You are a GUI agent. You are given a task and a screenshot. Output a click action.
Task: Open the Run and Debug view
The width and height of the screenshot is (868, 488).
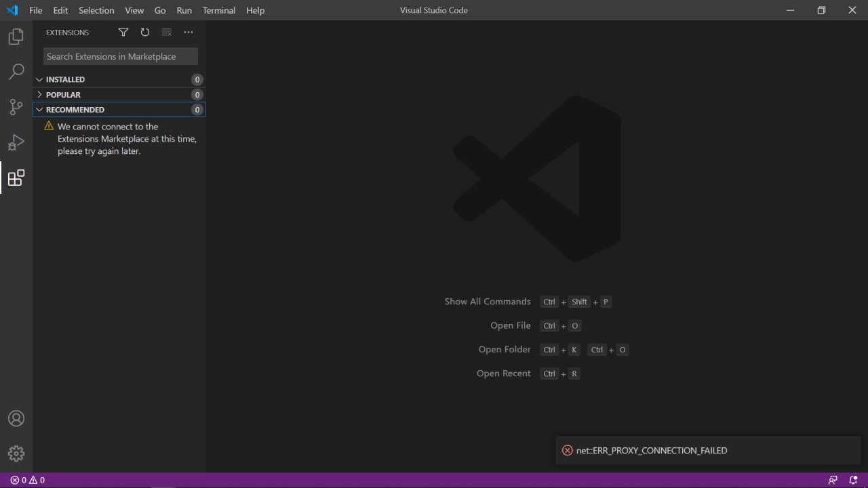point(16,142)
